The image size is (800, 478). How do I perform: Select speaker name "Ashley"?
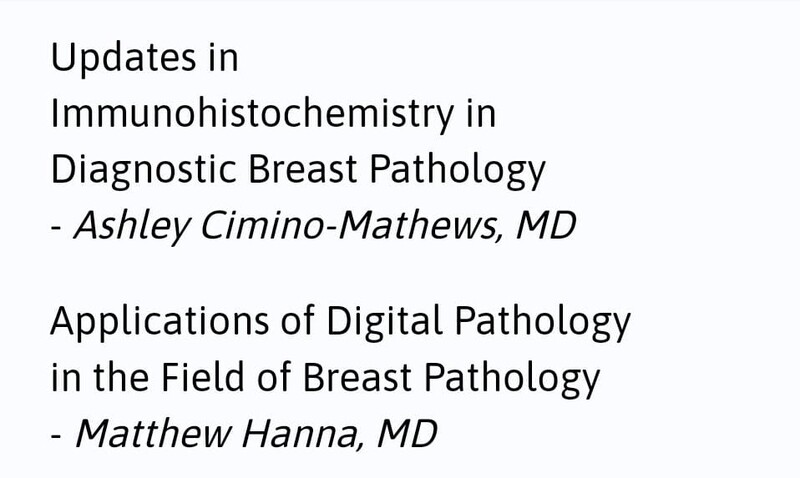point(133,226)
